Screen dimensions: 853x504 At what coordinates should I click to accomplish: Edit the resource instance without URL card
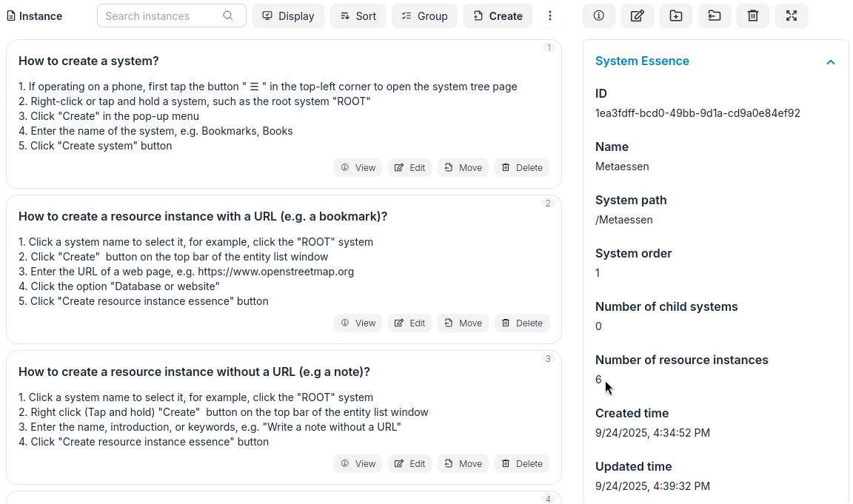coord(409,464)
